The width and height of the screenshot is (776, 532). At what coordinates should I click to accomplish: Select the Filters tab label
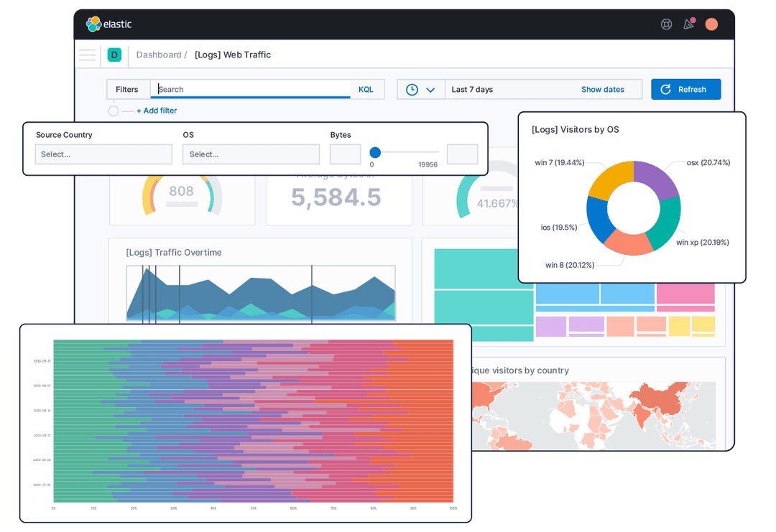(x=128, y=89)
